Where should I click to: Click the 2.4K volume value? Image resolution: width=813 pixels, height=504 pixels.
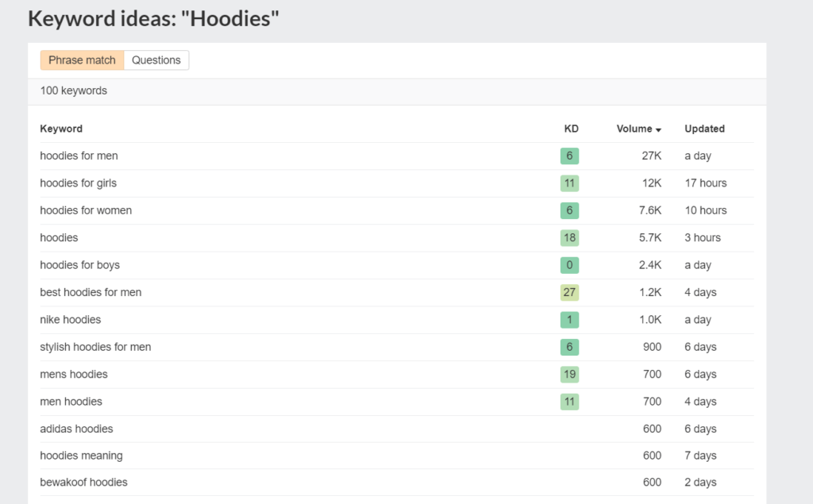[x=649, y=265]
